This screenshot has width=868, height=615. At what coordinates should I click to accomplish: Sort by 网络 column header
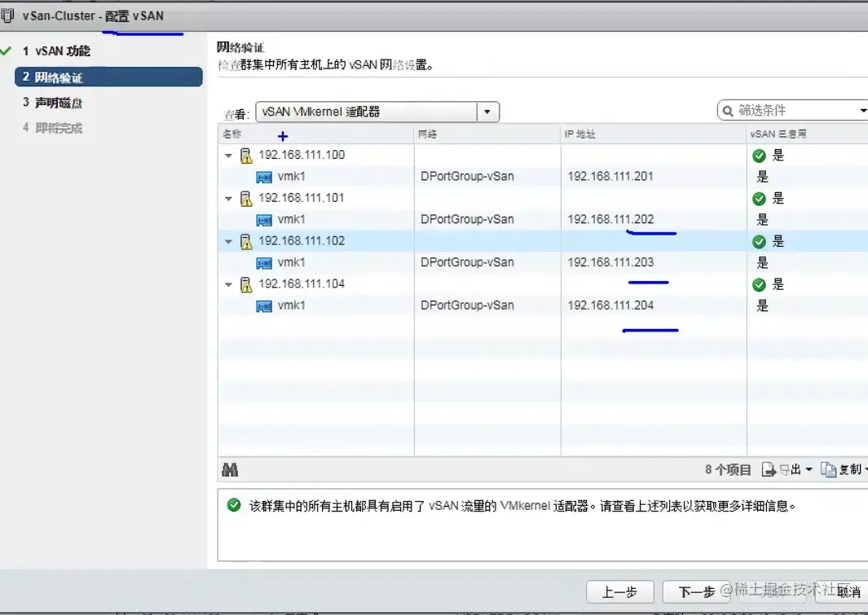[487, 134]
